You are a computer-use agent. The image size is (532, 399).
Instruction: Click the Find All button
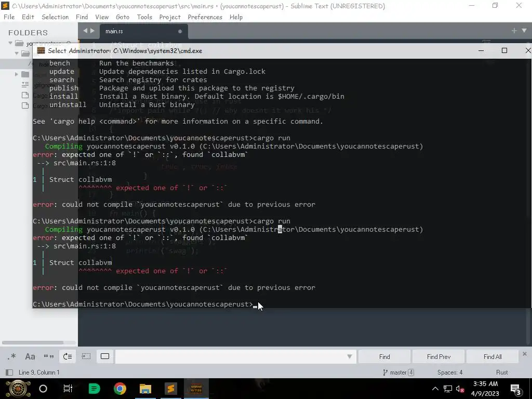493,356
